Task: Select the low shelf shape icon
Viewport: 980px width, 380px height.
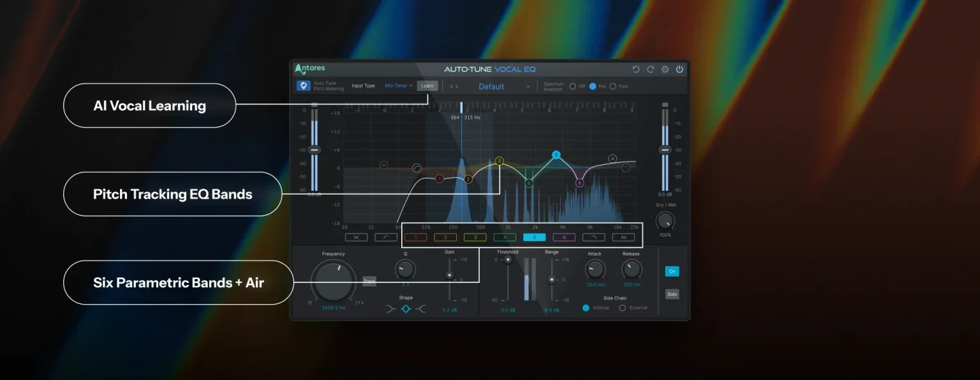Action: (391, 309)
